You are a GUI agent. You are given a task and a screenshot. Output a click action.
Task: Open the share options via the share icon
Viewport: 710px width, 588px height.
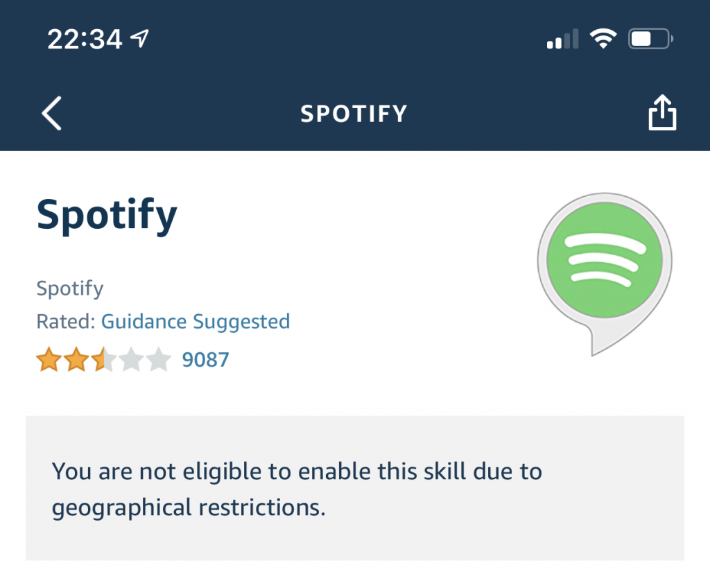pos(663,113)
